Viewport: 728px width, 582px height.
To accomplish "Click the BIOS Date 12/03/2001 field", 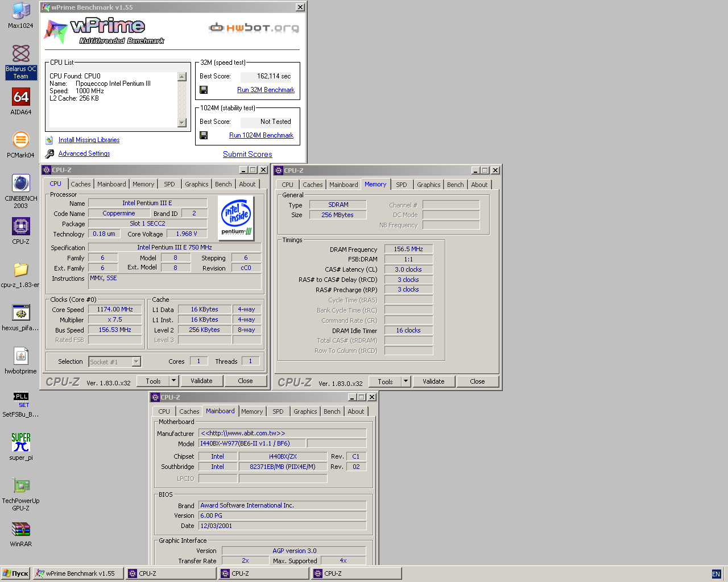I will pyautogui.click(x=282, y=526).
